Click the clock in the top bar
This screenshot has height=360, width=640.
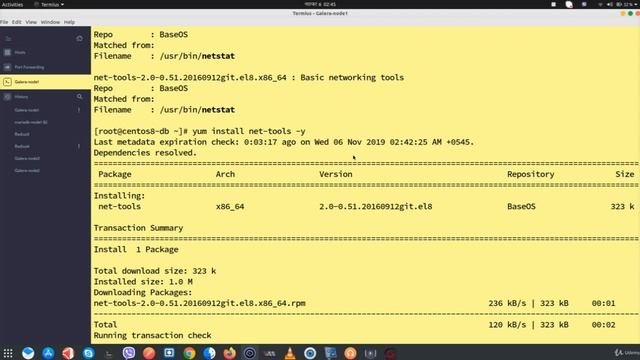click(320, 4)
